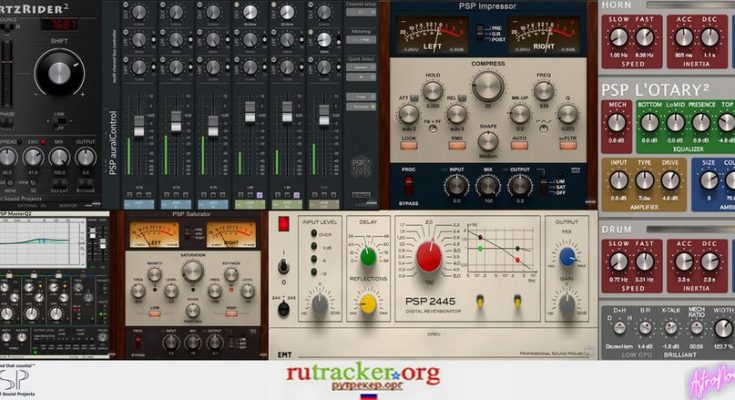The width and height of the screenshot is (735, 400).
Task: Click the green DELAY knob on PSP 2445
Action: (367, 254)
